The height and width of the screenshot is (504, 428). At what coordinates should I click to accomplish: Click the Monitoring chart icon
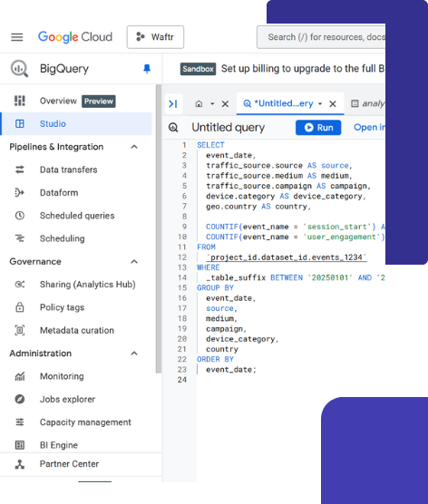coord(20,376)
